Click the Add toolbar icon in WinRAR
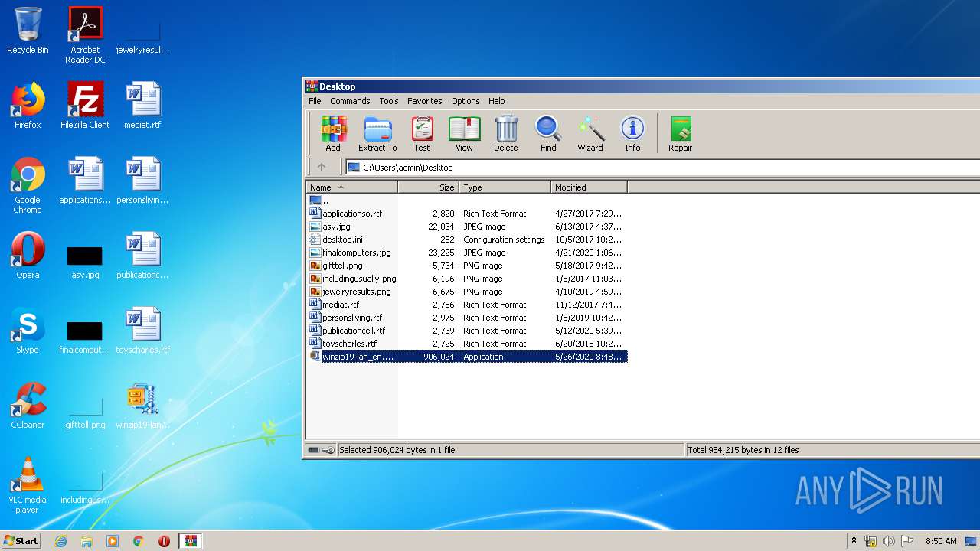 [x=333, y=134]
